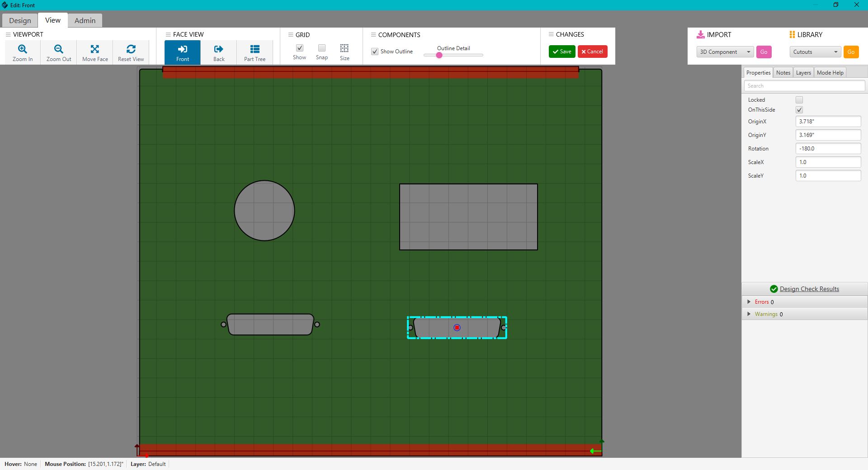Switch to the Layers panel tab
This screenshot has height=470, width=868.
(803, 73)
